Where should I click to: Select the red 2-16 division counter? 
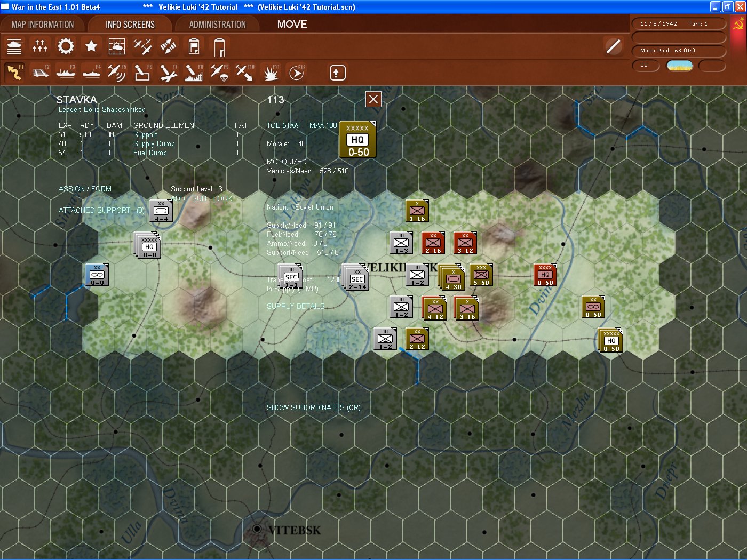(x=433, y=243)
